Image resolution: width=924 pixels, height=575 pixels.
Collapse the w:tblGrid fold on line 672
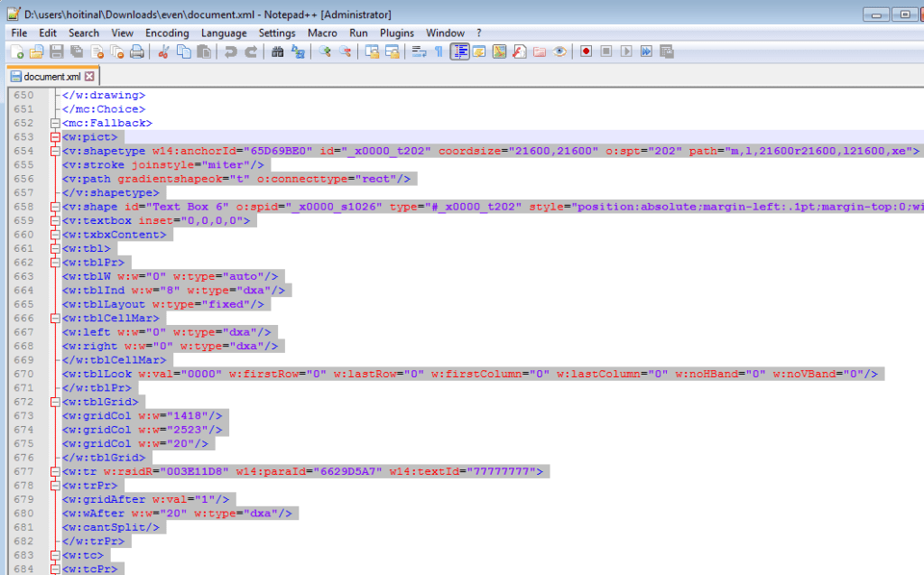[x=56, y=401]
